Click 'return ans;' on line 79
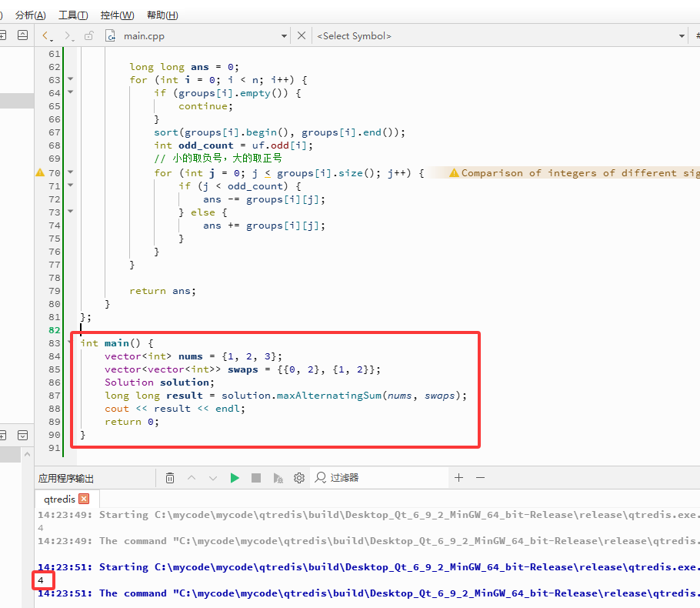Viewport: 700px width, 608px height. 162,291
